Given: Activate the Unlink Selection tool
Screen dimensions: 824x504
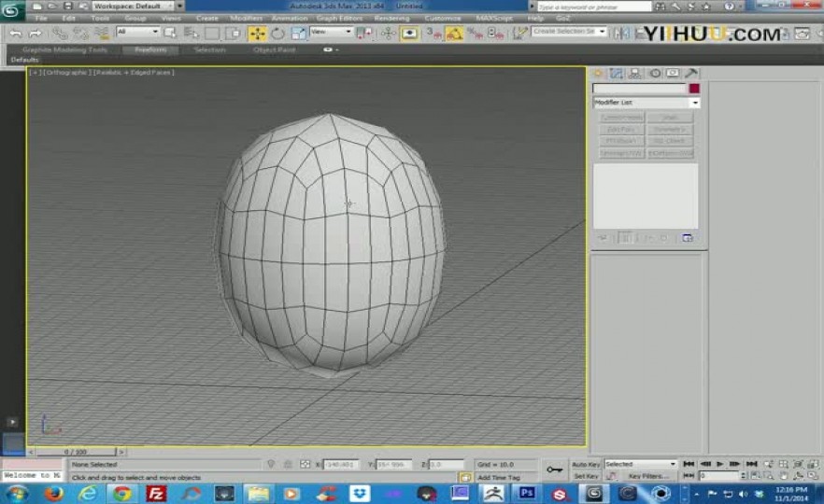Looking at the screenshot, I should (80, 34).
